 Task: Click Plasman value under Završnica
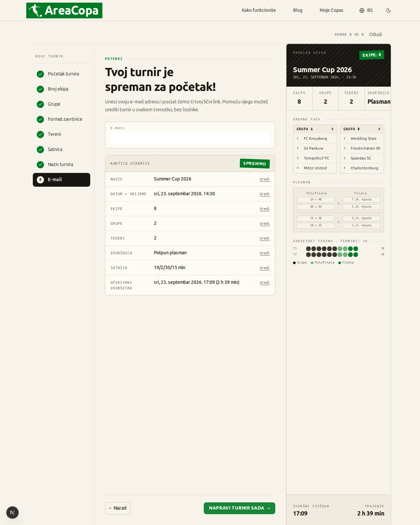[379, 102]
